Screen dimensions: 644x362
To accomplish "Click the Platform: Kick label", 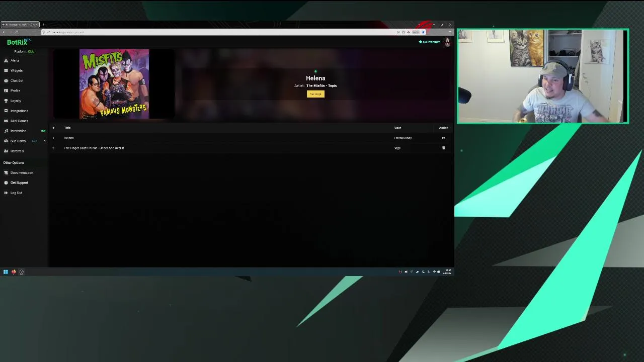I will pos(24,51).
